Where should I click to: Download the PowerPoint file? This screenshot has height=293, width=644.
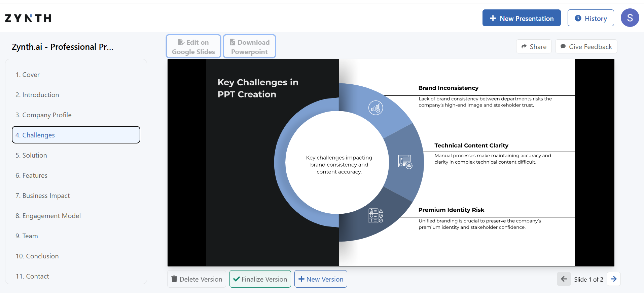[249, 47]
